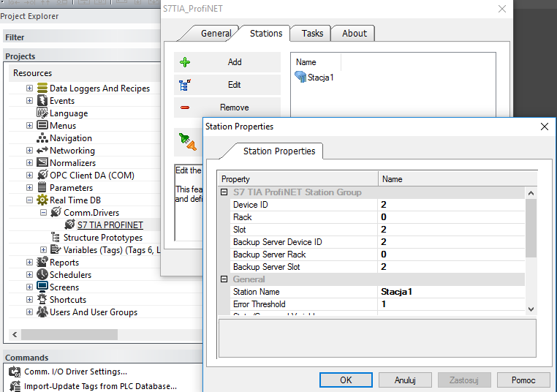This screenshot has width=557, height=392.
Task: Click the Anuluj cancel button
Action: (x=405, y=380)
